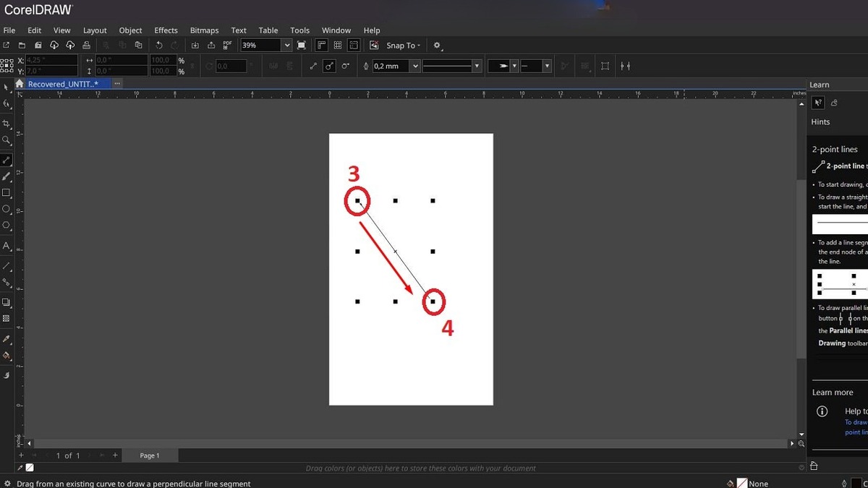This screenshot has height=488, width=868.
Task: Export the document
Action: (x=211, y=45)
